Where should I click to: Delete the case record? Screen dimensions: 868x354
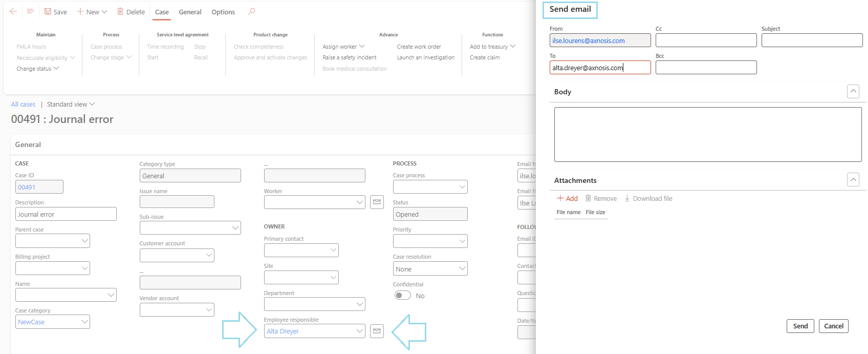[x=131, y=12]
